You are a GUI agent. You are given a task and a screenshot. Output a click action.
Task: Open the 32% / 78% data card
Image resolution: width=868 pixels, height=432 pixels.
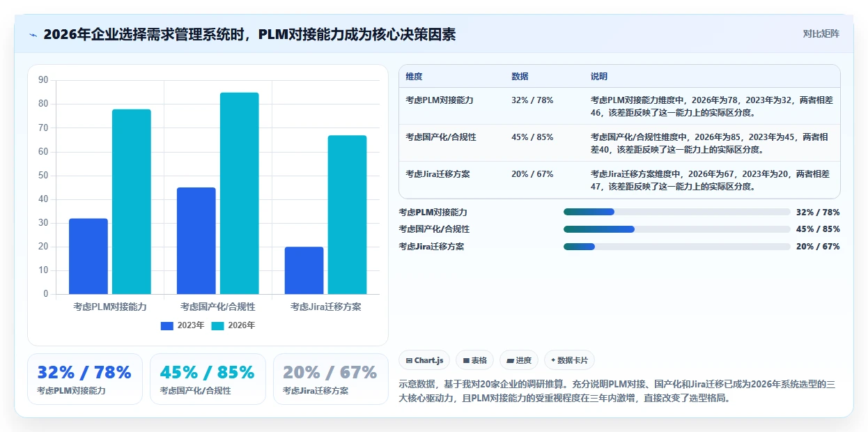pyautogui.click(x=85, y=379)
